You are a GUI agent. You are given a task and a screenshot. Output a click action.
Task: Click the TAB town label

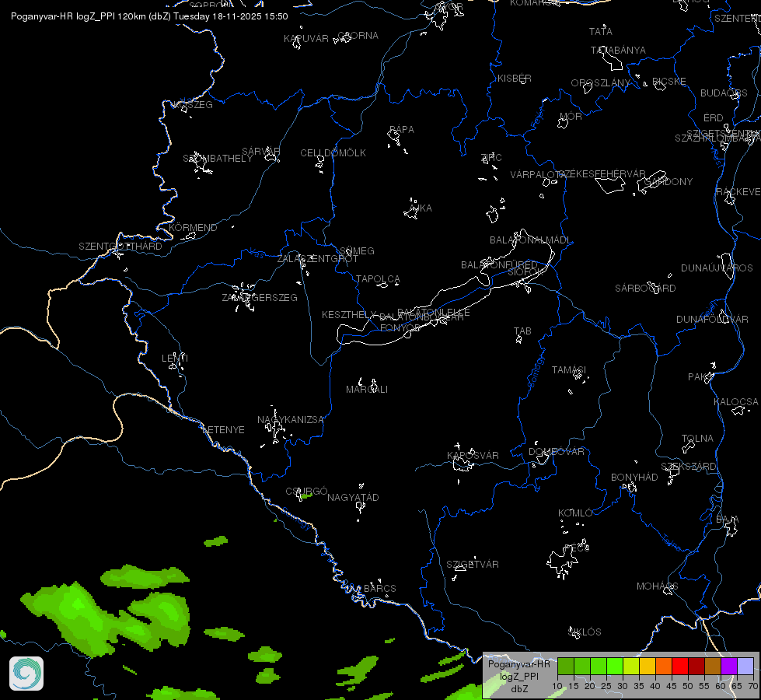pyautogui.click(x=522, y=331)
